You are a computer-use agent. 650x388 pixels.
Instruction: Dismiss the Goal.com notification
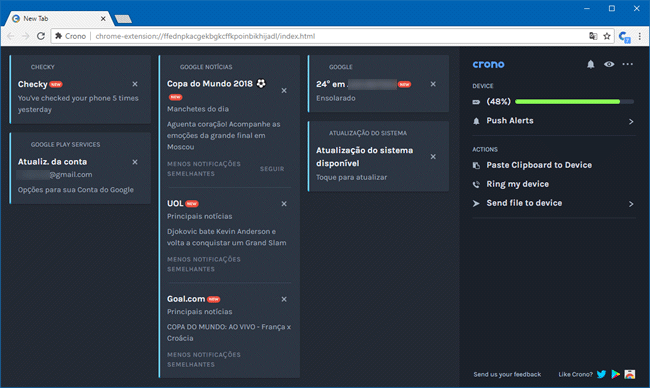284,299
